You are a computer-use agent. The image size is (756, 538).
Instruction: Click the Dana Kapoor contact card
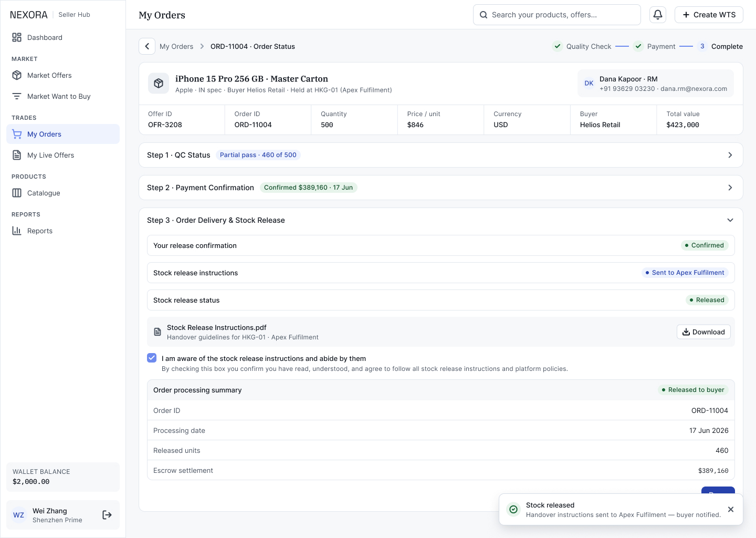(x=656, y=83)
